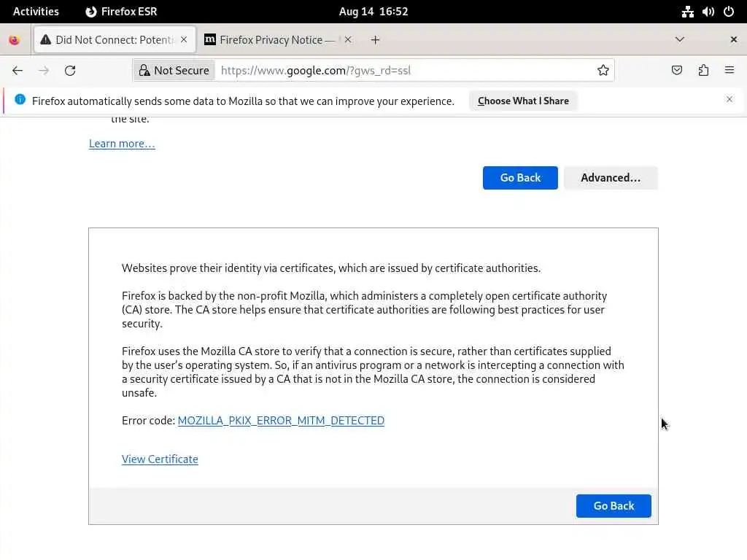
Task: Open the Activities overview
Action: [x=36, y=12]
